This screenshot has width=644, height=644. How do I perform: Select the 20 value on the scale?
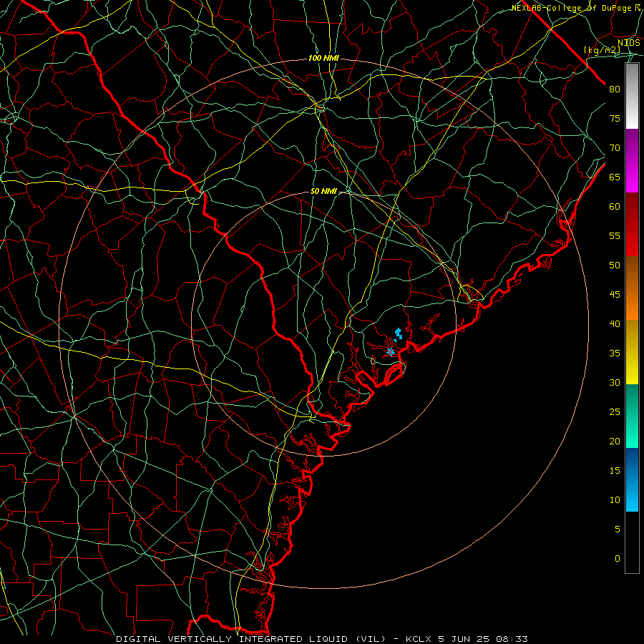pyautogui.click(x=615, y=441)
